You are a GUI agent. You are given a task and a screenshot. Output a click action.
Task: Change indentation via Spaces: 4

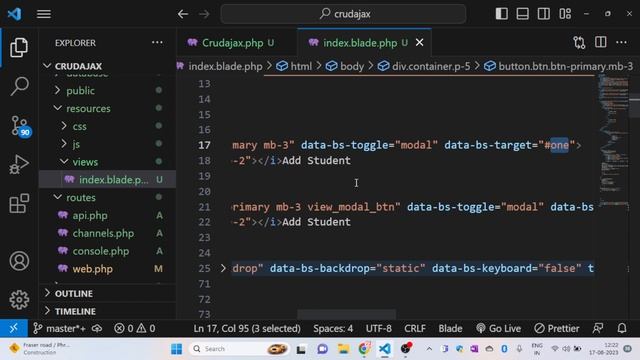333,328
